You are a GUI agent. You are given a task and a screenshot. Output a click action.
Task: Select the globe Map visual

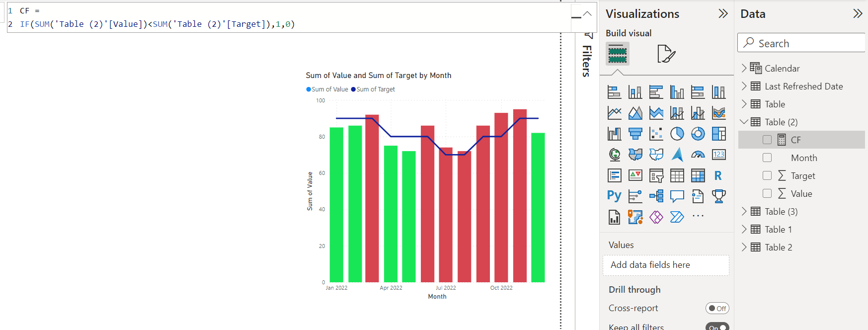click(x=615, y=155)
